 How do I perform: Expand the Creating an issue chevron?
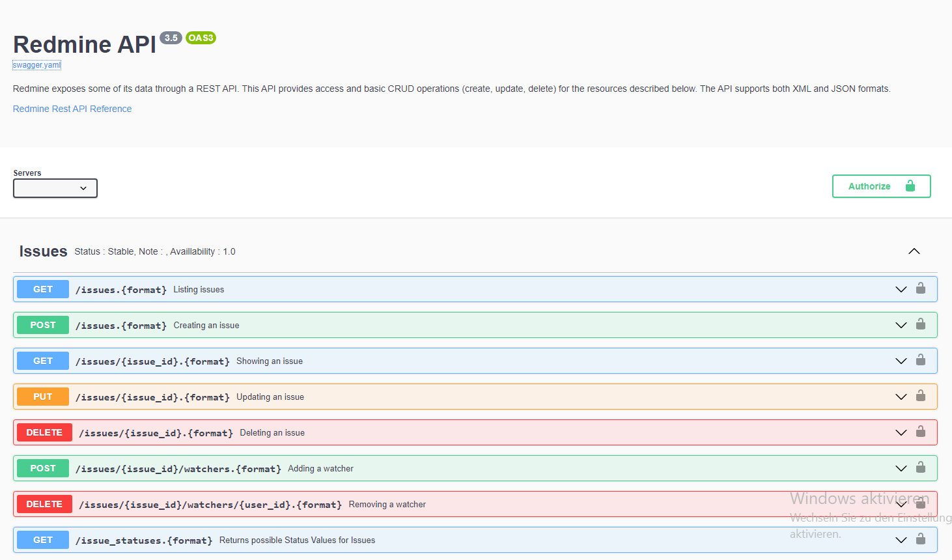901,325
